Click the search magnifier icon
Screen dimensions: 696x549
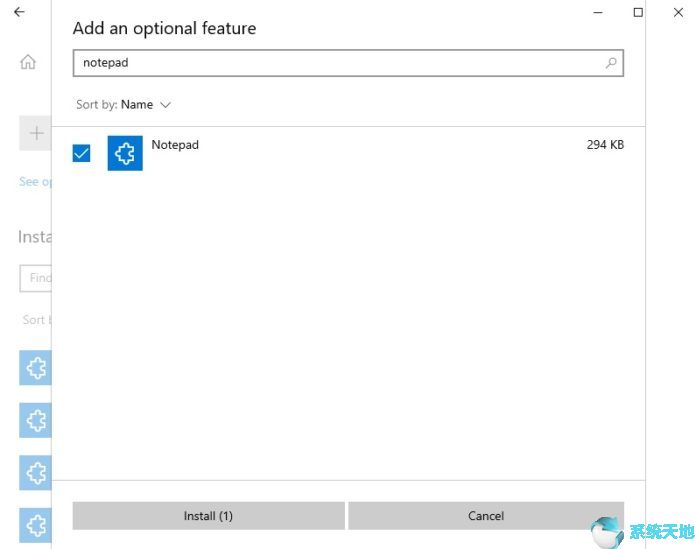(611, 63)
